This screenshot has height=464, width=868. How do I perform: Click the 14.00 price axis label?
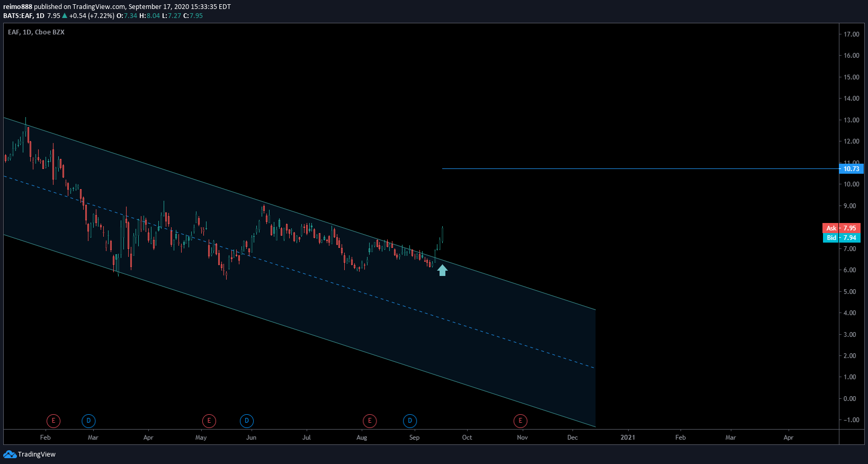(x=852, y=99)
